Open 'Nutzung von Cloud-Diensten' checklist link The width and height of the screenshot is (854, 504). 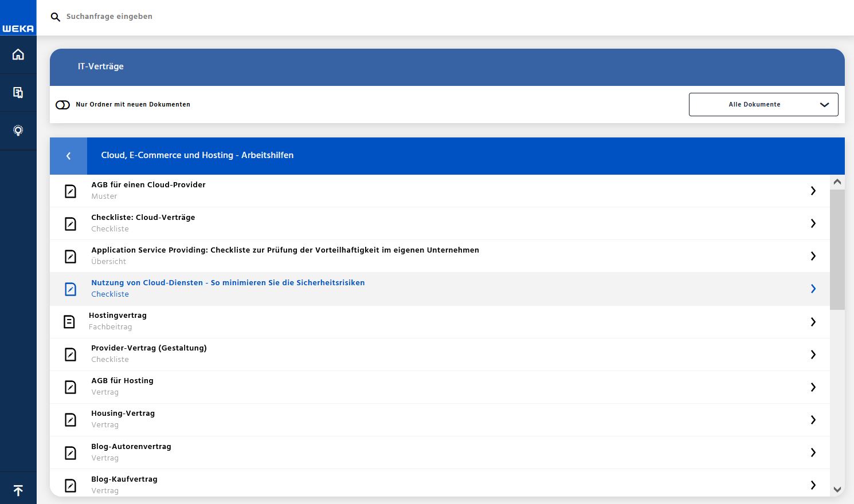pos(228,283)
